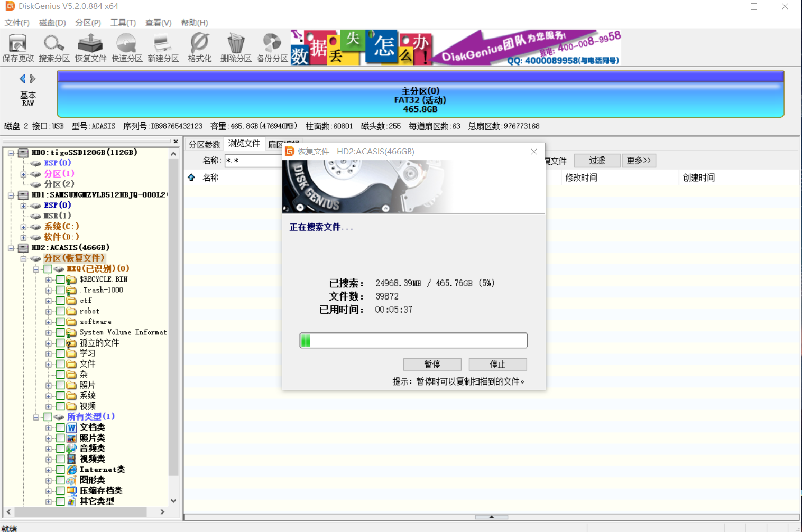Click the HD0:tigoSSD120GB disk icon
Viewport: 802px width, 532px height.
pos(23,153)
